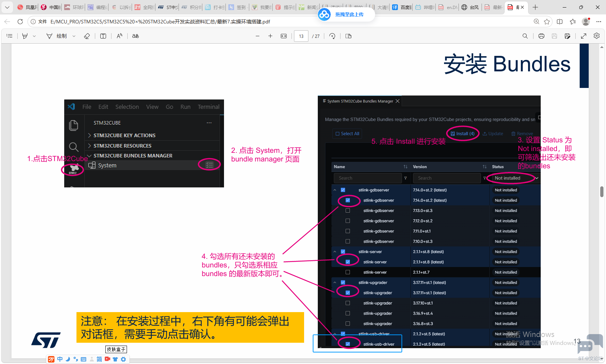This screenshot has height=364, width=606.
Task: Open the user profile menu
Action: point(586,22)
